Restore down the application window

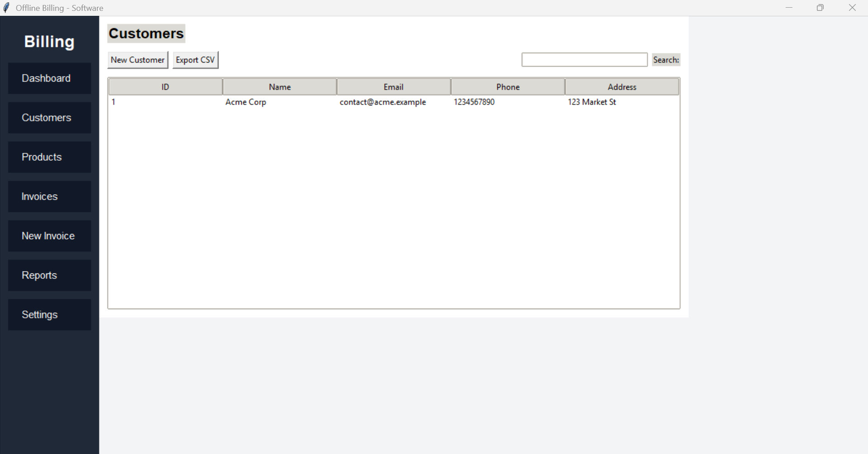point(820,8)
